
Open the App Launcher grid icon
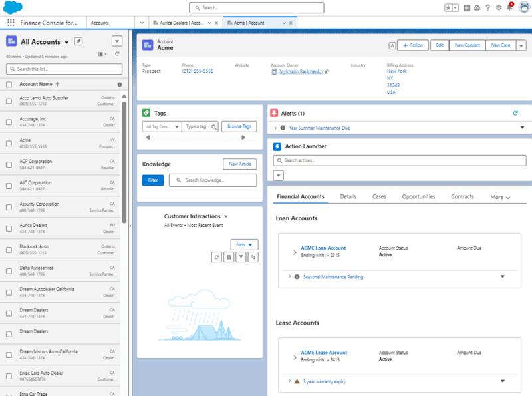coord(11,23)
